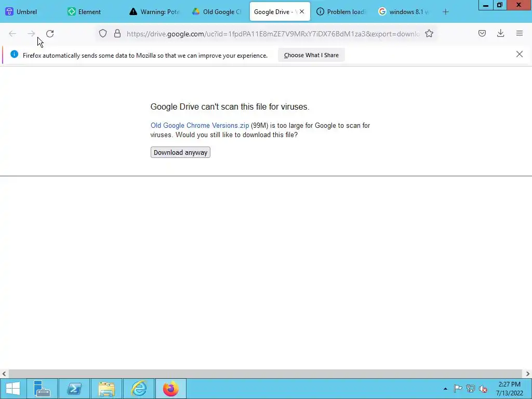Restore down the Firefox window

500,5
